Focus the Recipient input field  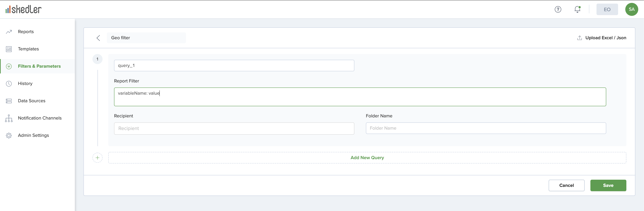pos(234,128)
